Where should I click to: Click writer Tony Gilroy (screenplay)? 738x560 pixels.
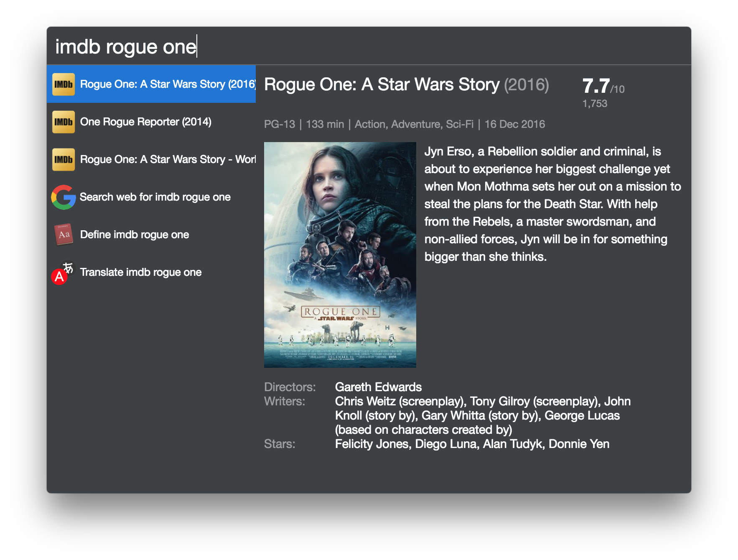[535, 401]
